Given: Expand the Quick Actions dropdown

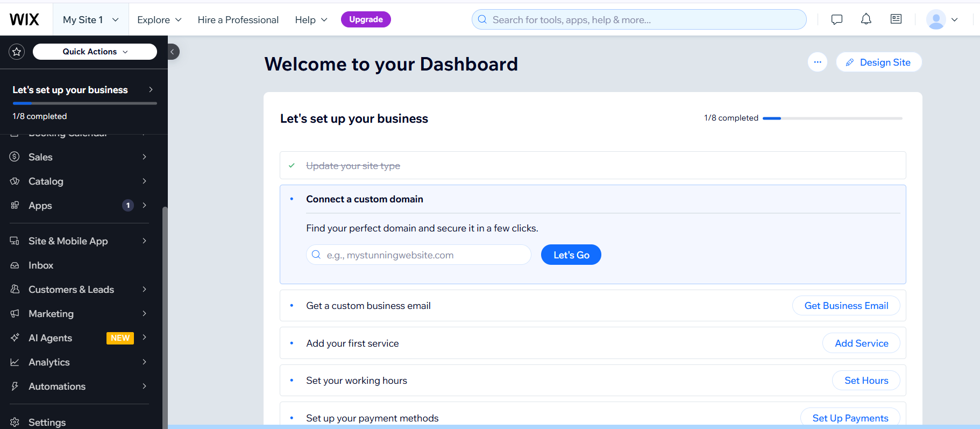Looking at the screenshot, I should (95, 52).
